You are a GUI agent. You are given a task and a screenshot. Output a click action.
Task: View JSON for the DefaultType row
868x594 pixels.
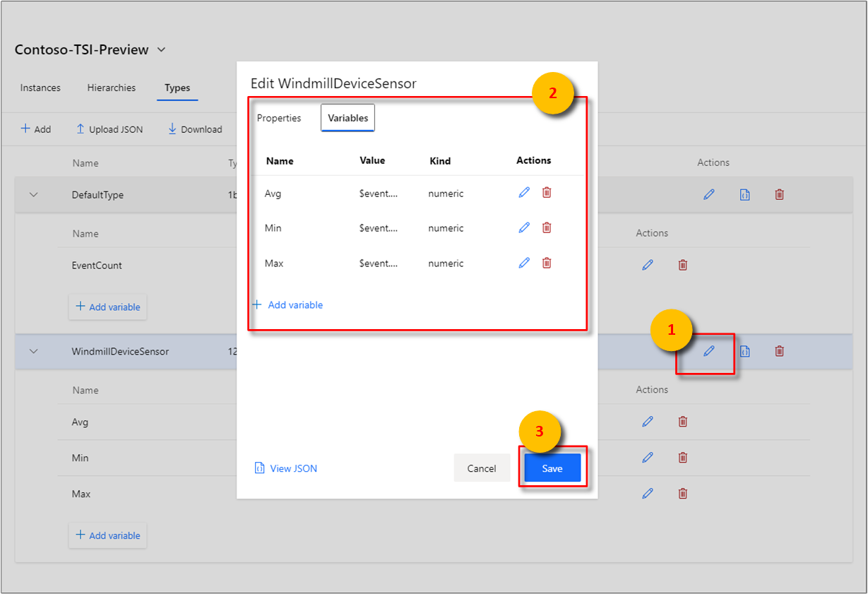point(744,195)
